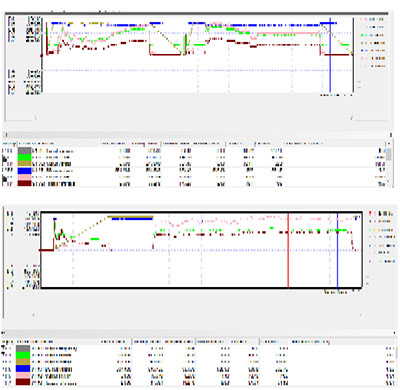Click the blue vertical cursor in upper chart

pyautogui.click(x=330, y=55)
